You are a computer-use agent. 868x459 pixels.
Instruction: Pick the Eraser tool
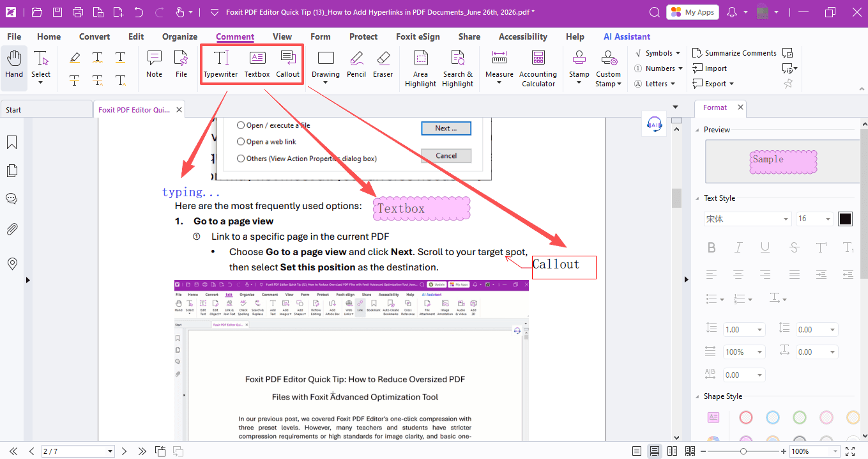(383, 65)
